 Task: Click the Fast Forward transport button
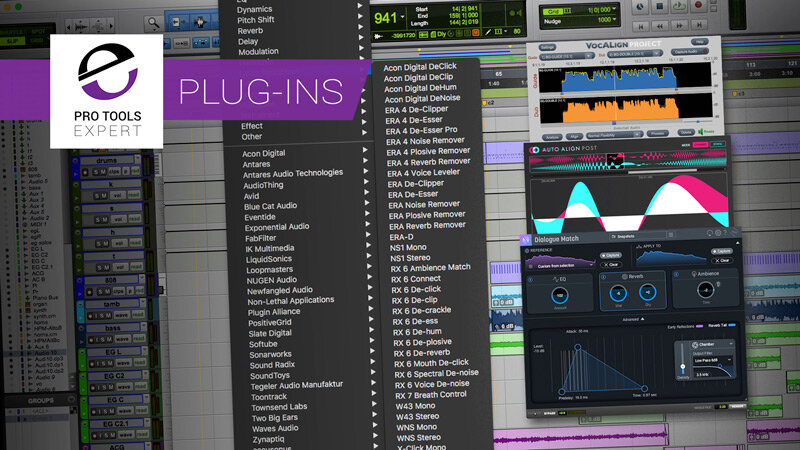coord(679,25)
